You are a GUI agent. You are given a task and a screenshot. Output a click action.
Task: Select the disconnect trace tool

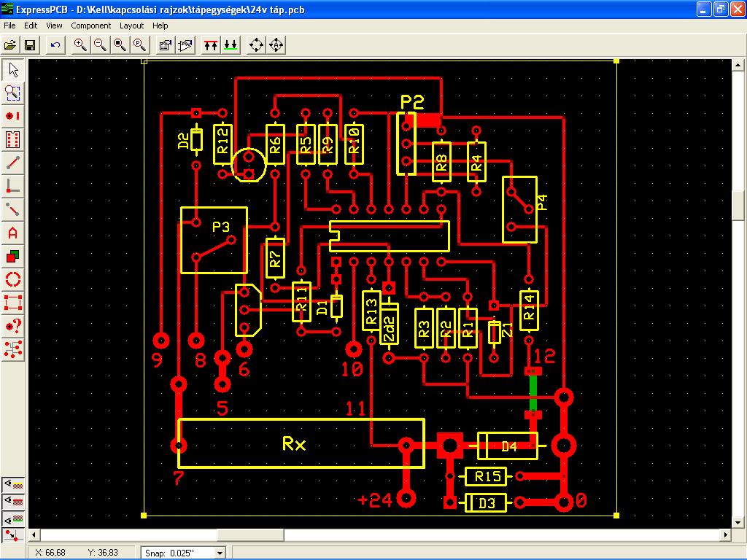tap(13, 209)
